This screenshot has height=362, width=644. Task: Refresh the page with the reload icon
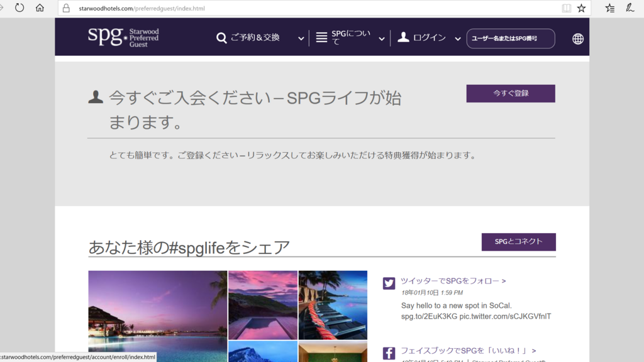[x=19, y=8]
